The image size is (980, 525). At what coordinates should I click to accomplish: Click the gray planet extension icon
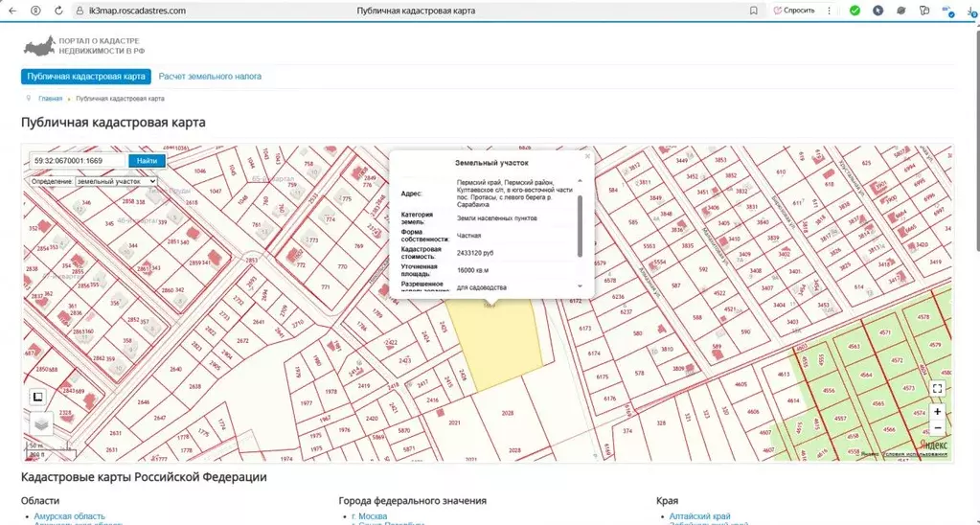[x=901, y=11]
